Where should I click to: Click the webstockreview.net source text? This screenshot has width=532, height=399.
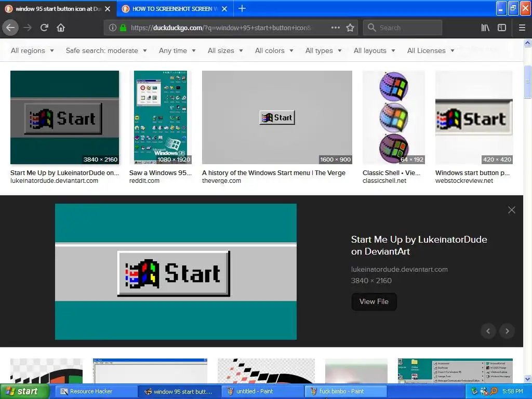[x=464, y=181]
